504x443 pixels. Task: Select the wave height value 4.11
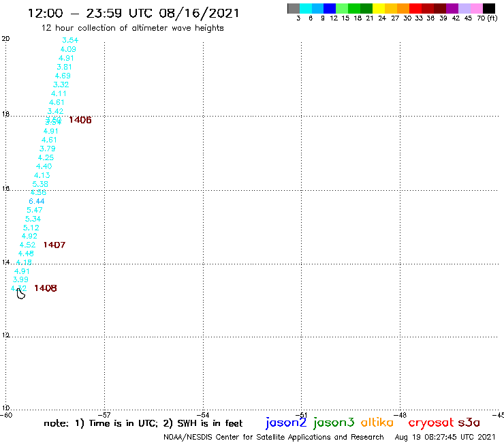point(59,93)
